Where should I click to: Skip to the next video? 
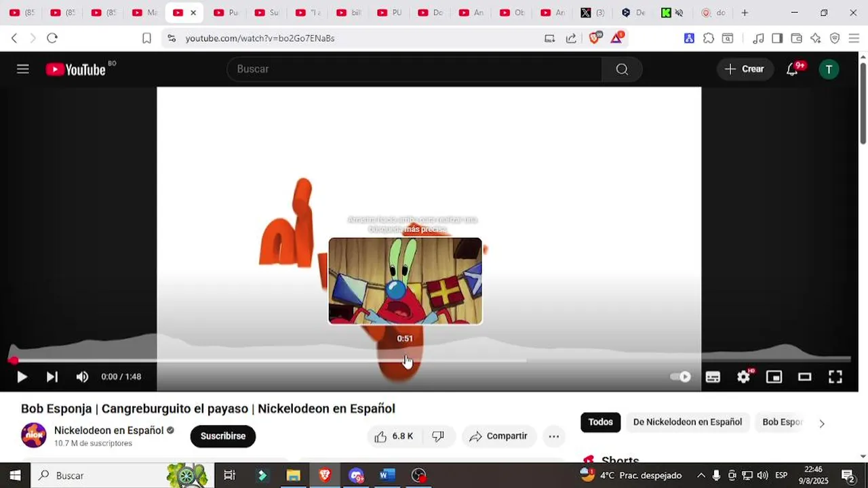tap(52, 377)
